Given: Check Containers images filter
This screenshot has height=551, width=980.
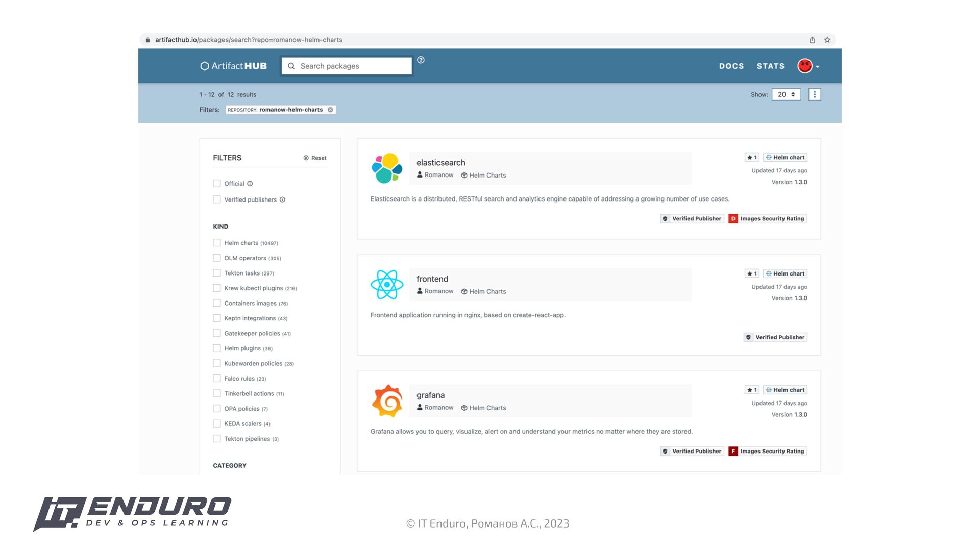Looking at the screenshot, I should click(217, 303).
